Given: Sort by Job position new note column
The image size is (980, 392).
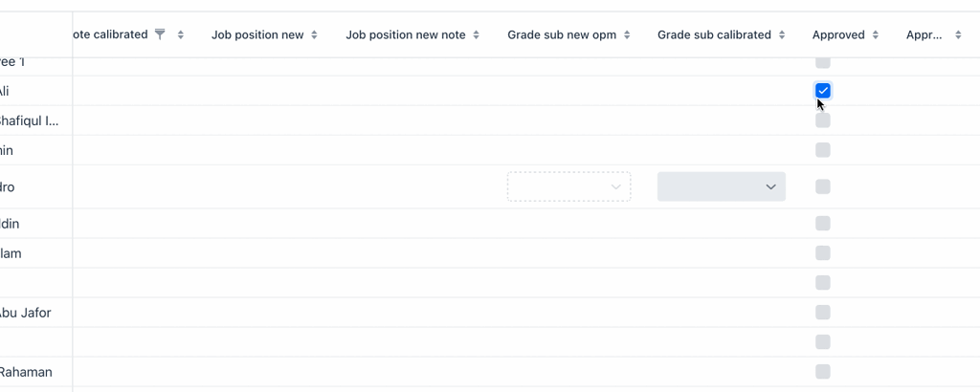Looking at the screenshot, I should click(x=477, y=35).
